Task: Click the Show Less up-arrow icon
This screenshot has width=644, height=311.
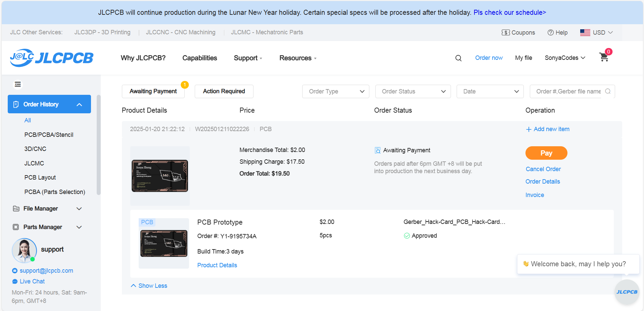Action: (133, 285)
